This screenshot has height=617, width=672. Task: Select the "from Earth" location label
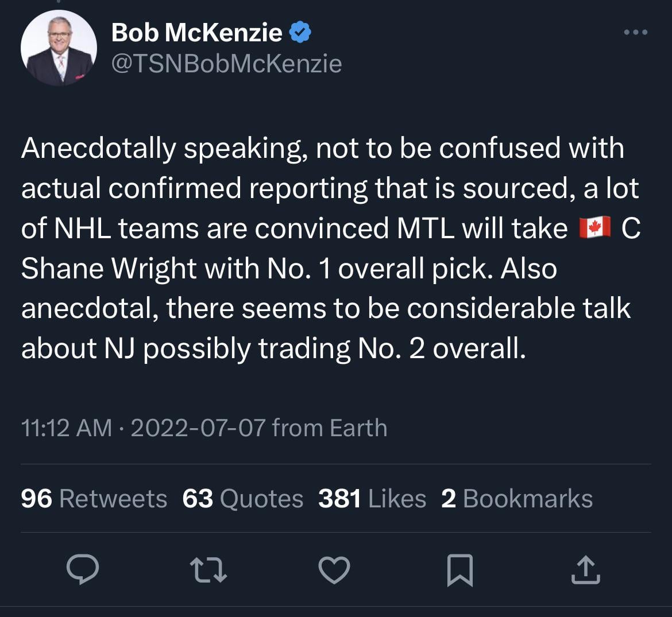pyautogui.click(x=330, y=428)
